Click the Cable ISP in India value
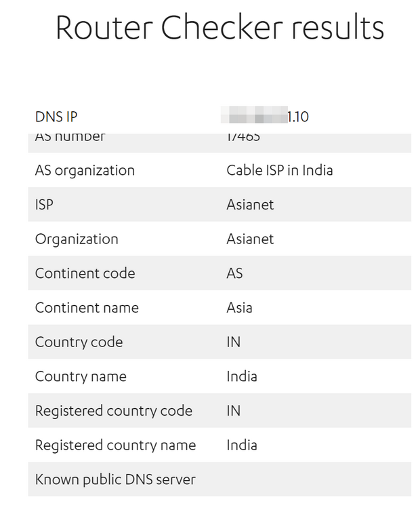420x516 pixels. (280, 170)
